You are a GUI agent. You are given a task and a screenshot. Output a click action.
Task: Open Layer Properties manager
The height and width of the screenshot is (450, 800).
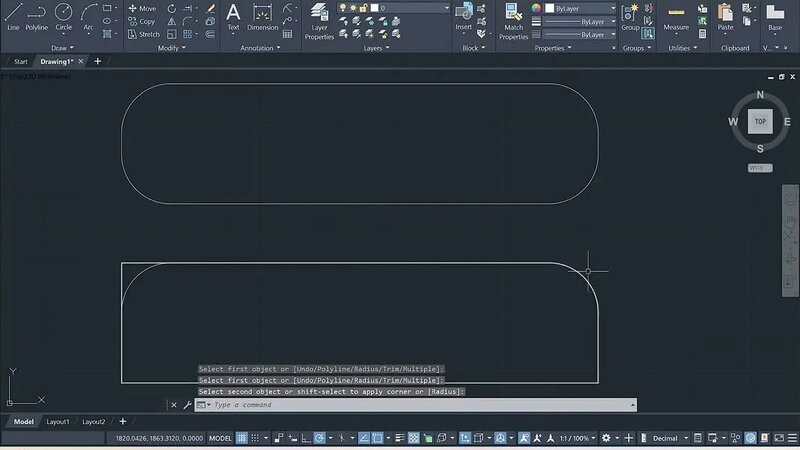point(319,21)
